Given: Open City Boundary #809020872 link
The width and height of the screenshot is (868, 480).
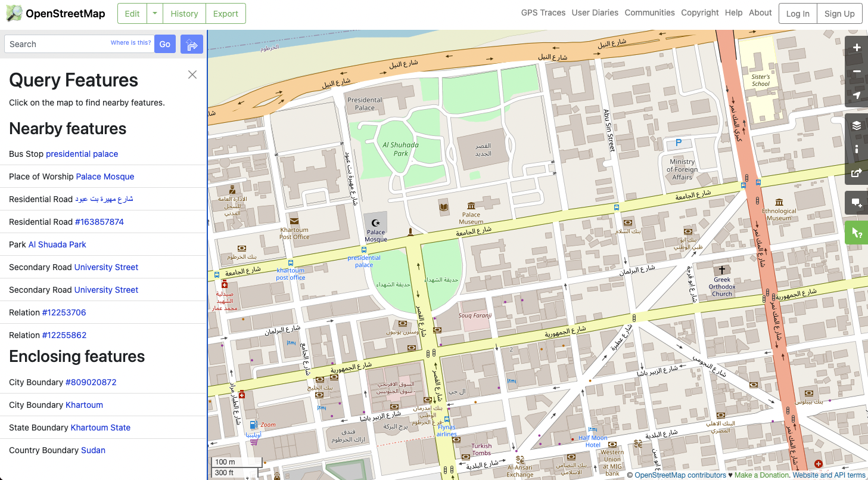Looking at the screenshot, I should pyautogui.click(x=91, y=382).
